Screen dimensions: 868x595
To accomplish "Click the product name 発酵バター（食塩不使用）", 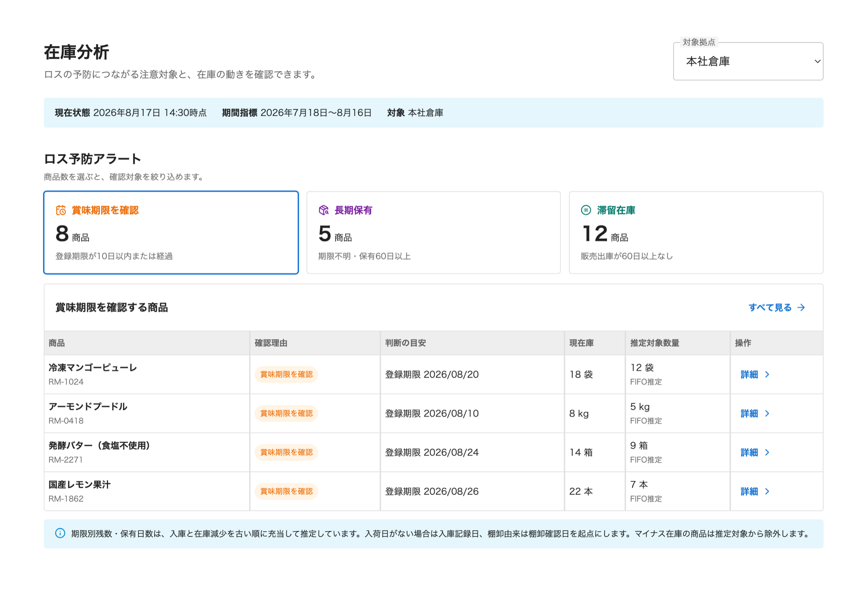I will point(99,446).
